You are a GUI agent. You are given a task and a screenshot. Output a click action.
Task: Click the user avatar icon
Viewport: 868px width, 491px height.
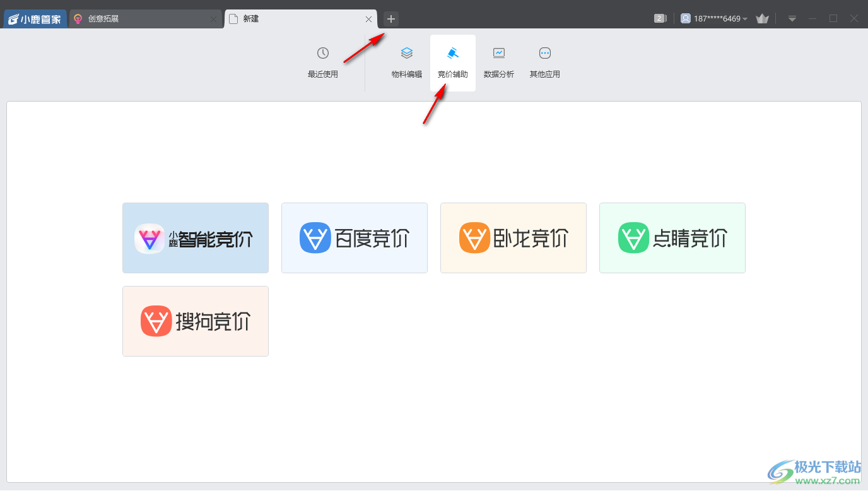(686, 18)
